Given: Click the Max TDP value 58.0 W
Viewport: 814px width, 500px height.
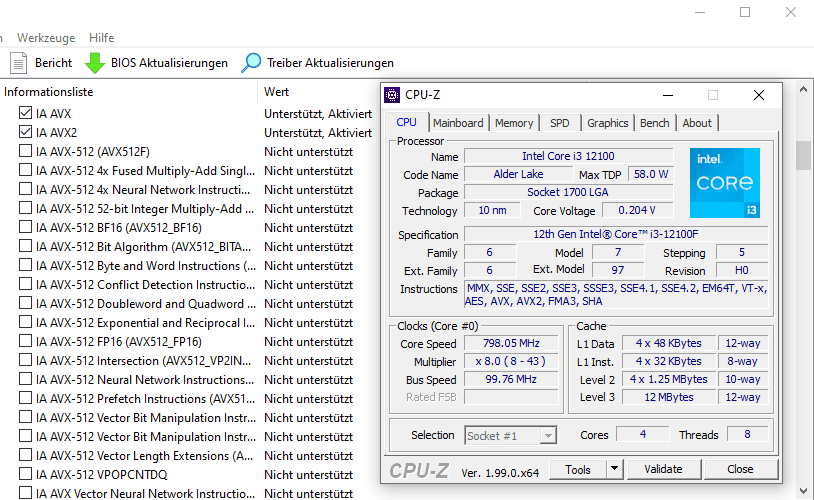Looking at the screenshot, I should click(x=651, y=174).
